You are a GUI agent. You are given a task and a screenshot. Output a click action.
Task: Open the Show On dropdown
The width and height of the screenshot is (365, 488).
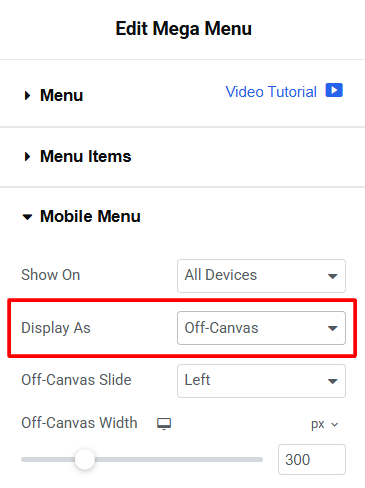point(261,276)
